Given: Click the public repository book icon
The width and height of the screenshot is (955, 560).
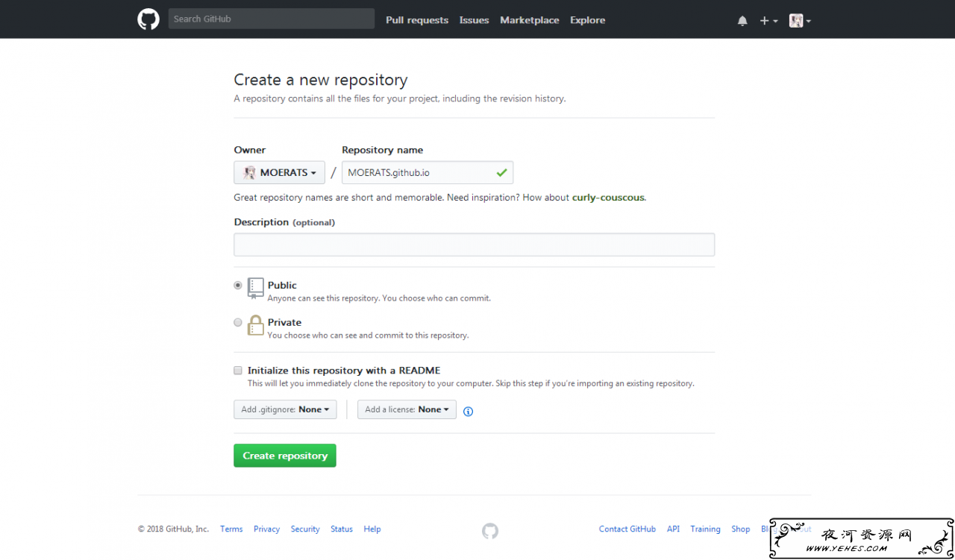Looking at the screenshot, I should pos(256,289).
